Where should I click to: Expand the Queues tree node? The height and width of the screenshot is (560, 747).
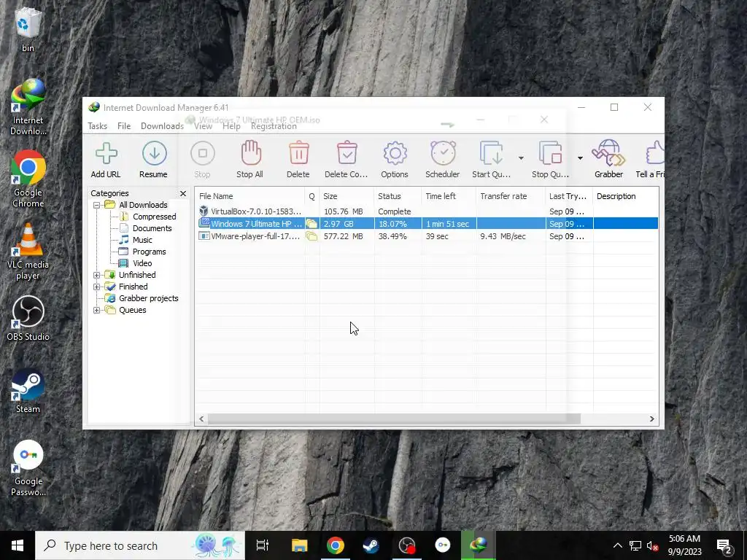(97, 311)
